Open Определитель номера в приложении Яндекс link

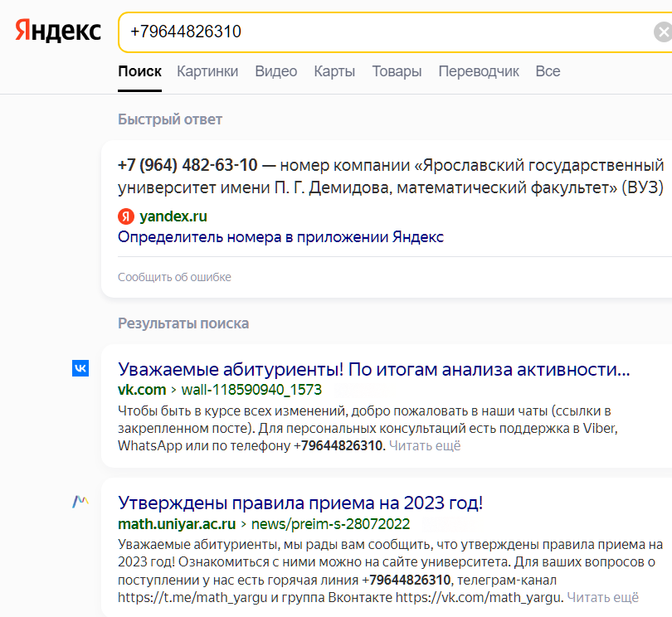click(x=280, y=237)
